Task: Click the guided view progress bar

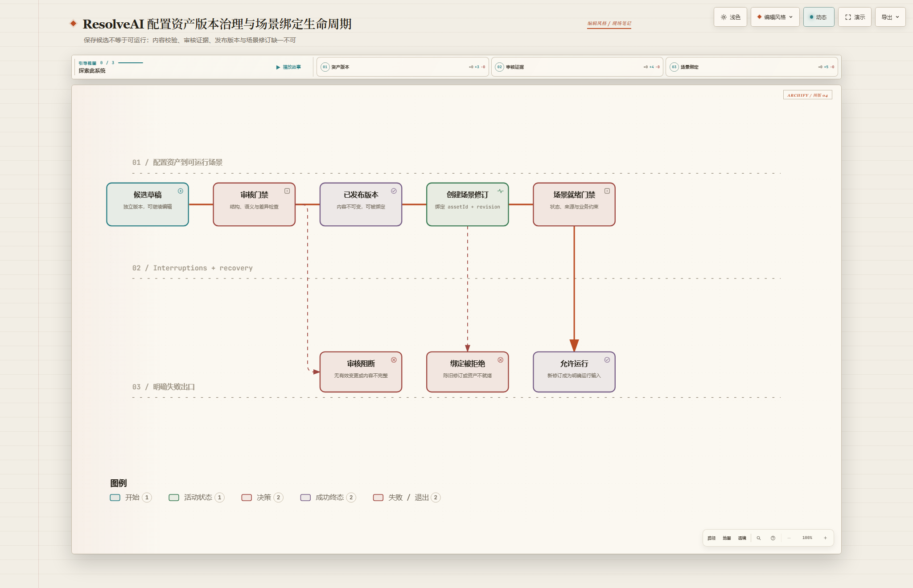Action: tap(131, 63)
